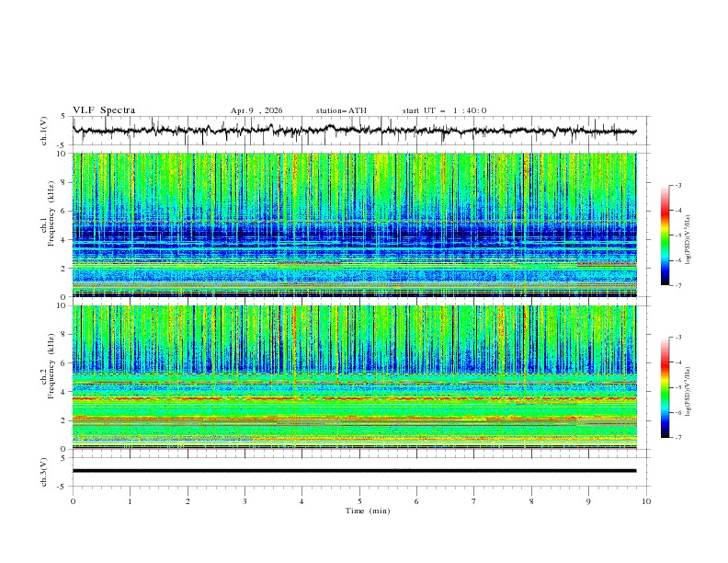Click the ch.1 spectrogram panel
Image resolution: width=728 pixels, height=563 pixels.
[354, 224]
